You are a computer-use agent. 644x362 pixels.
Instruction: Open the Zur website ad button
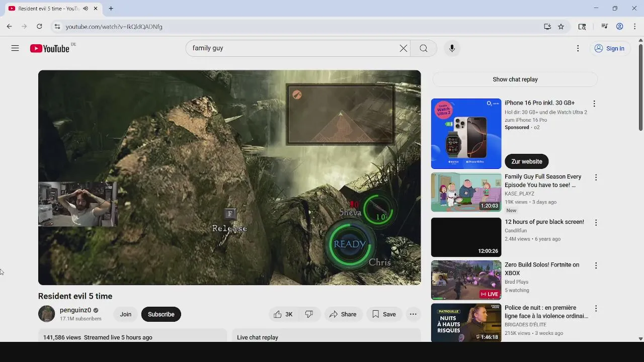coord(527,161)
